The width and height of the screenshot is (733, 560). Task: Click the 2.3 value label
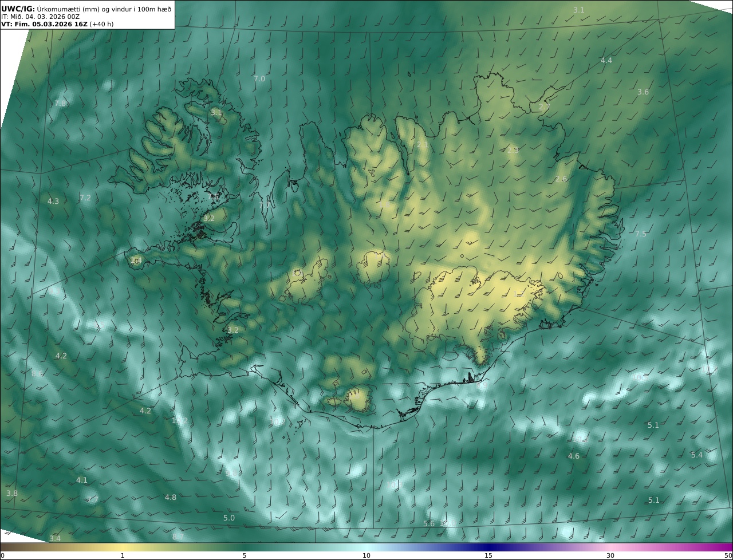point(513,150)
